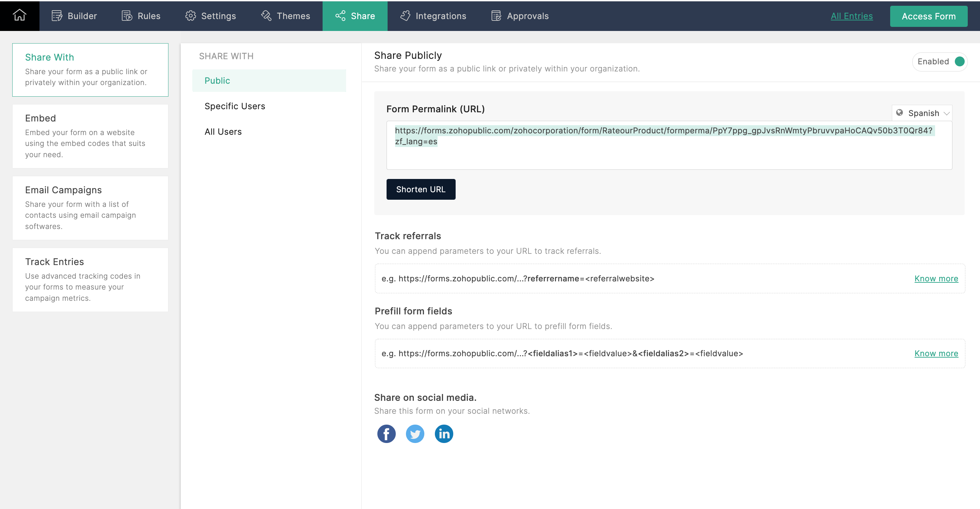Open the Builder tab

point(74,16)
